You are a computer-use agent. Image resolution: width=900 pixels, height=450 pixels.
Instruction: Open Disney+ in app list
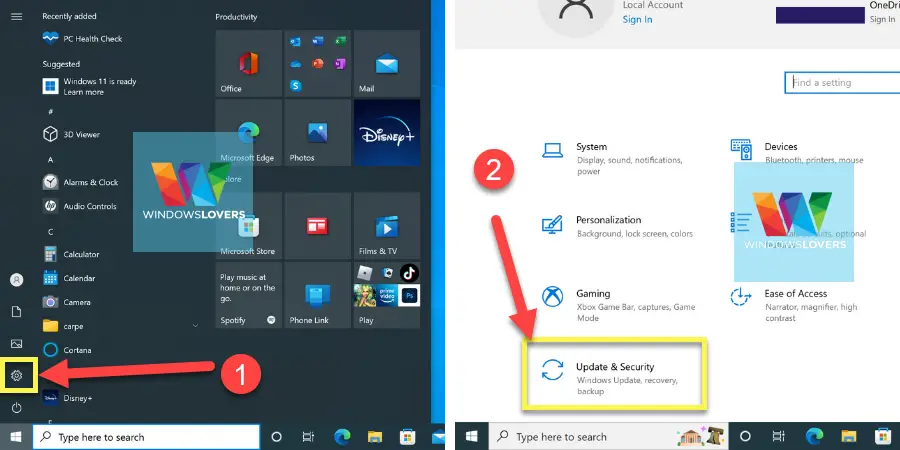(68, 398)
